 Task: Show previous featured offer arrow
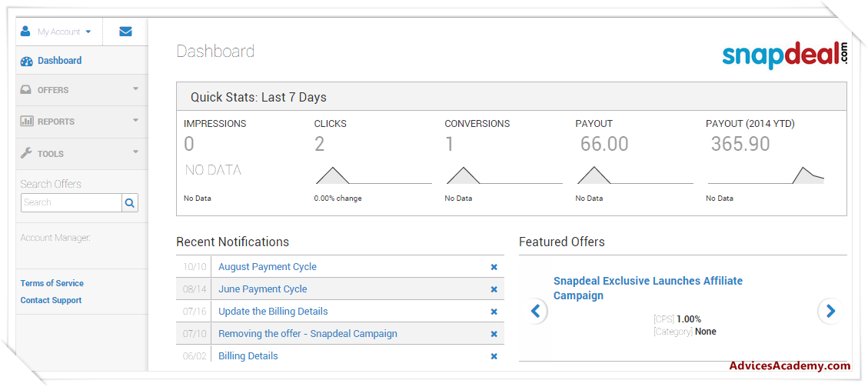tap(537, 311)
